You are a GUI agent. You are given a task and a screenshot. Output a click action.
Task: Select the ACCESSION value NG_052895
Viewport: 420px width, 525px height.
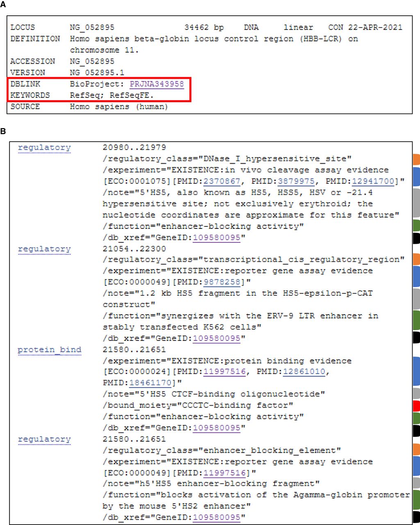(92, 61)
